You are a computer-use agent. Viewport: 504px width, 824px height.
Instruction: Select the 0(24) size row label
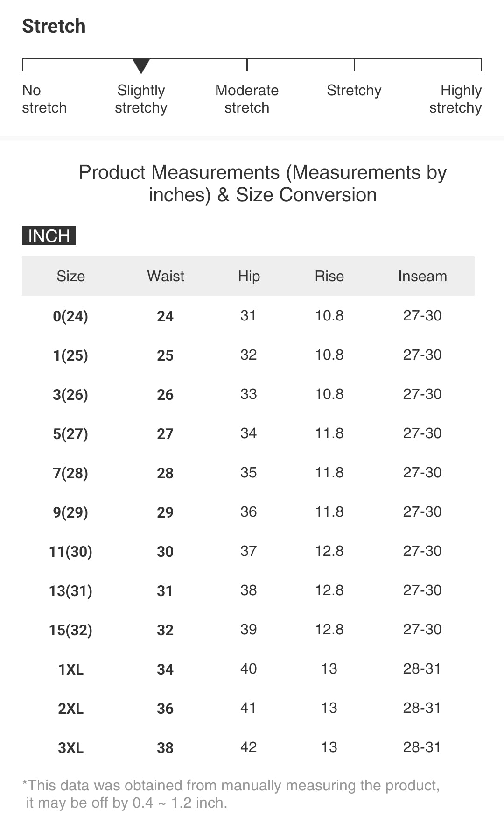coord(70,316)
